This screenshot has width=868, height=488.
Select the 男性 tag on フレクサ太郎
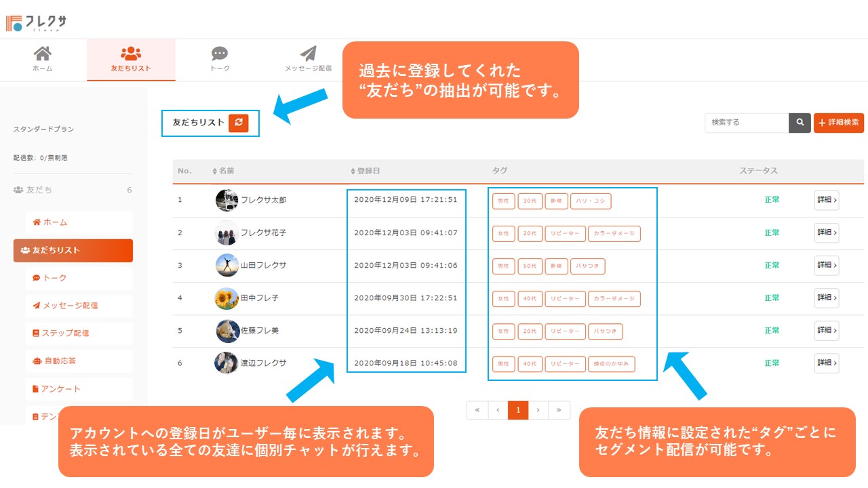tap(504, 201)
